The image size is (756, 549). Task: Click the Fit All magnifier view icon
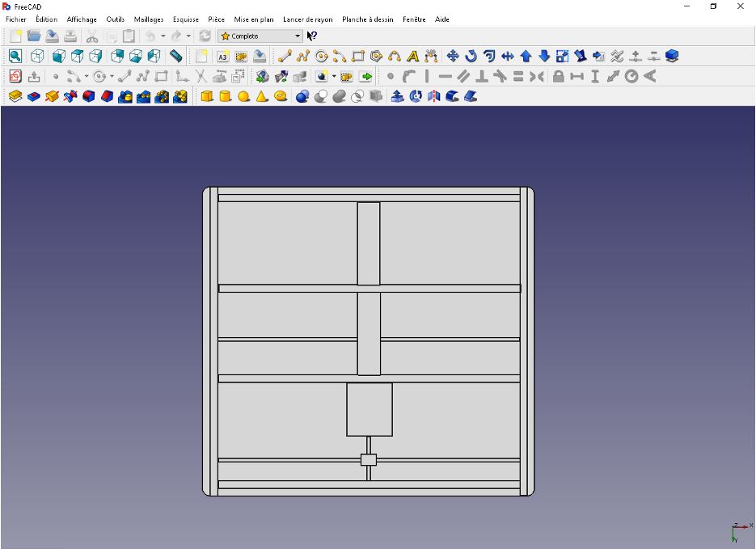click(15, 56)
